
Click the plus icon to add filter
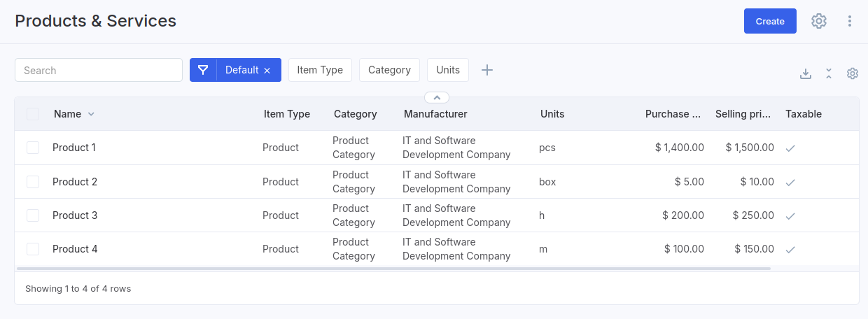[x=487, y=70]
